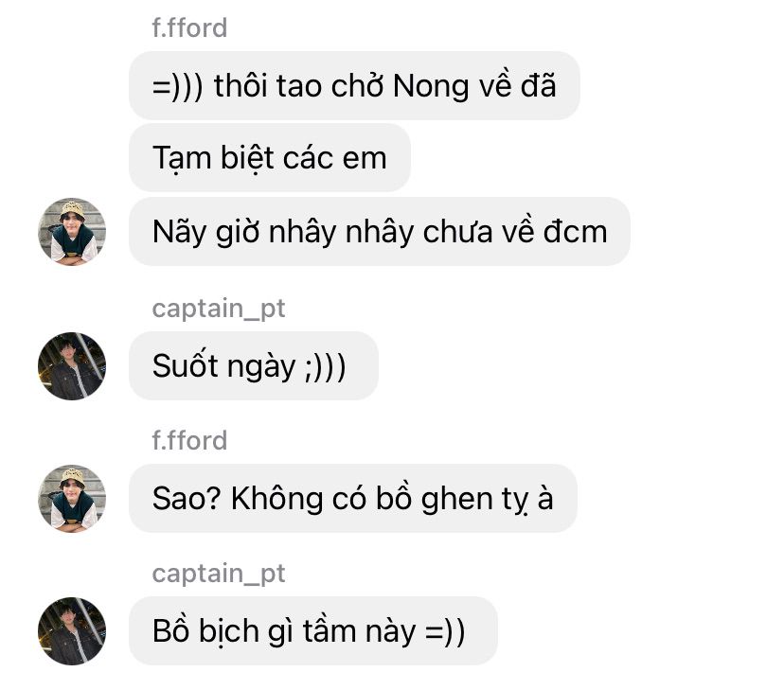Select the 'Suốt ngày ;)))' message bubble
This screenshot has height=690, width=784.
254,365
